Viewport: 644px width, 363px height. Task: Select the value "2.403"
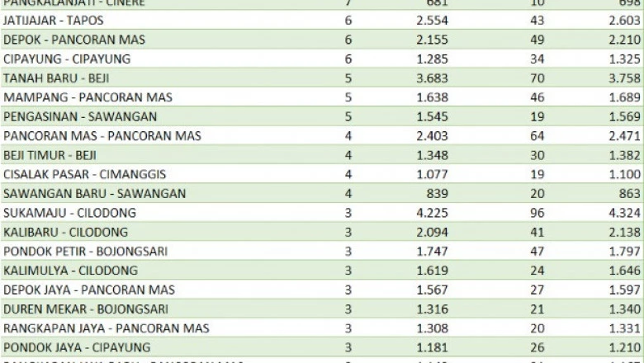point(432,136)
